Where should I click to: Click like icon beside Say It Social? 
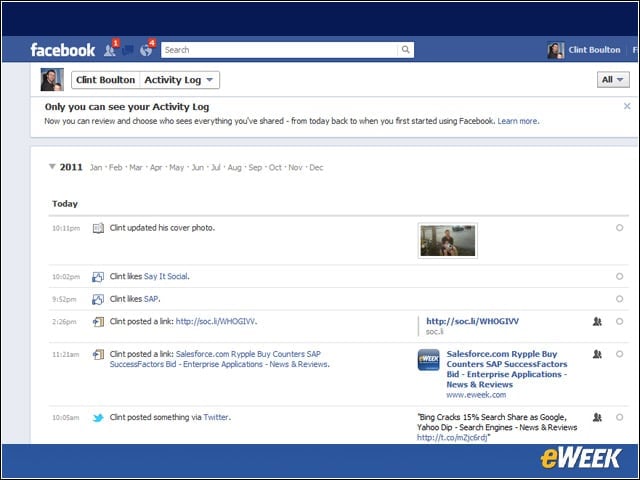coord(98,277)
